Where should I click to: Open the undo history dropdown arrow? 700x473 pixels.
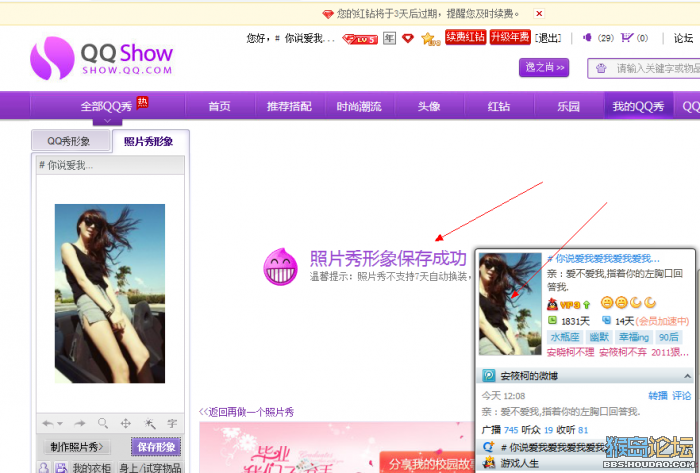tap(60, 423)
